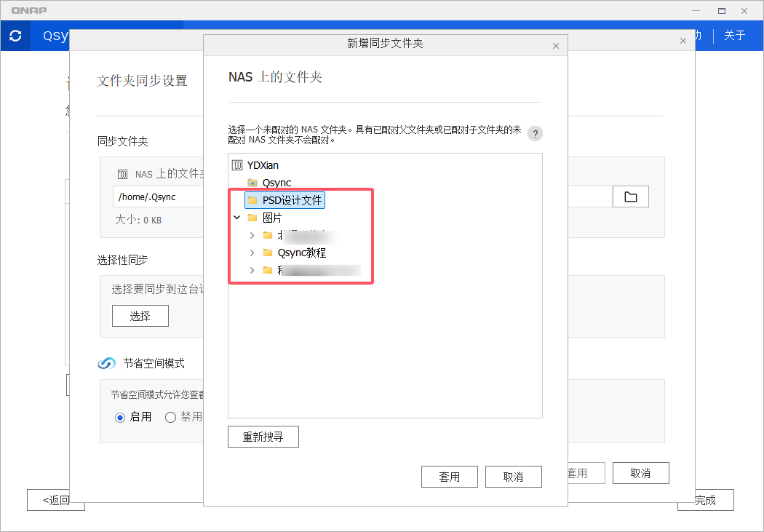Click 大小: 0 KB text
Screen dimensions: 764x532
(138, 221)
